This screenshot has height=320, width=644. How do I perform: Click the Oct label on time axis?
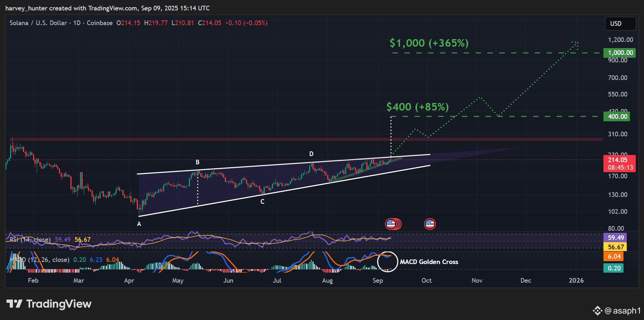point(427,281)
